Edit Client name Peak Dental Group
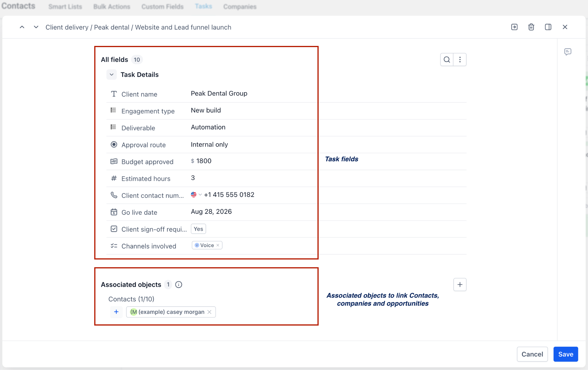Viewport: 588px width, 370px height. pyautogui.click(x=219, y=93)
